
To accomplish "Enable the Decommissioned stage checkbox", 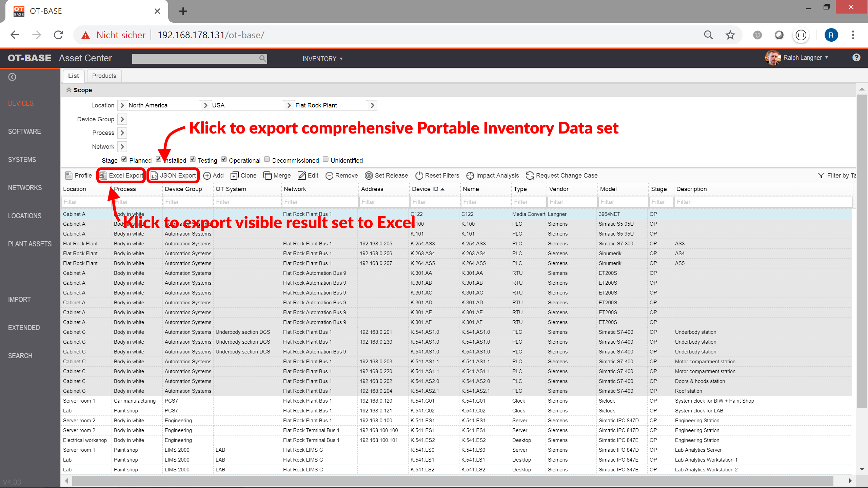I will click(x=267, y=159).
